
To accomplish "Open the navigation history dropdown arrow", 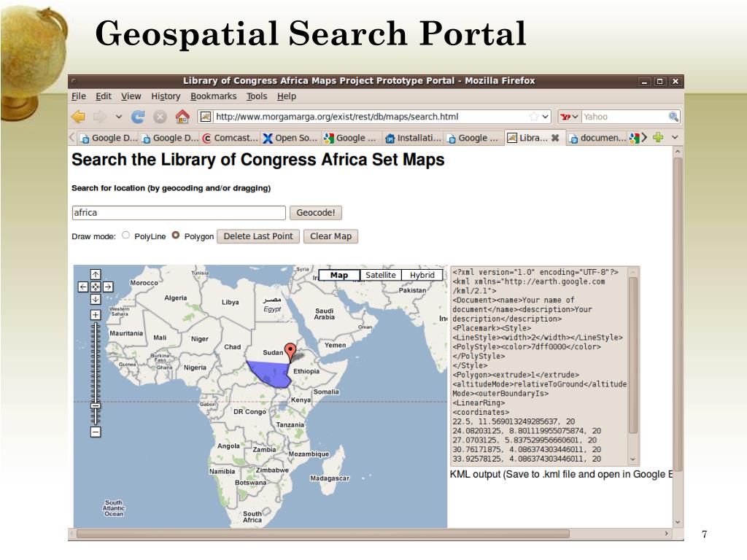I will pyautogui.click(x=119, y=117).
